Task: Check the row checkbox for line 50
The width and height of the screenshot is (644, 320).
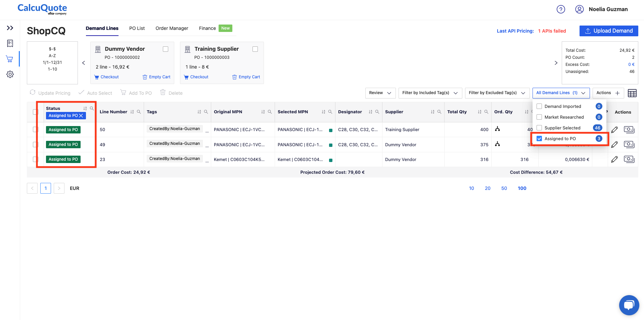Action: [35, 129]
